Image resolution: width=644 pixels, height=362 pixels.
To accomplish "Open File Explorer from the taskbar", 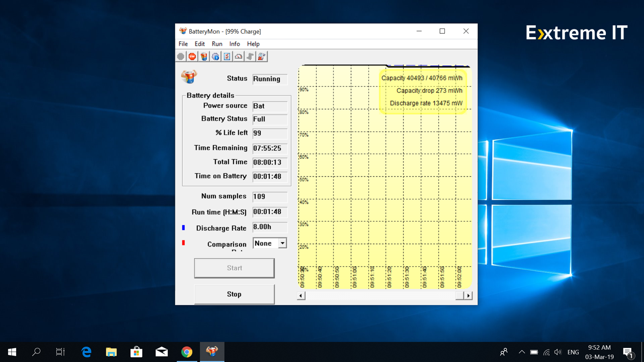I will (x=111, y=352).
